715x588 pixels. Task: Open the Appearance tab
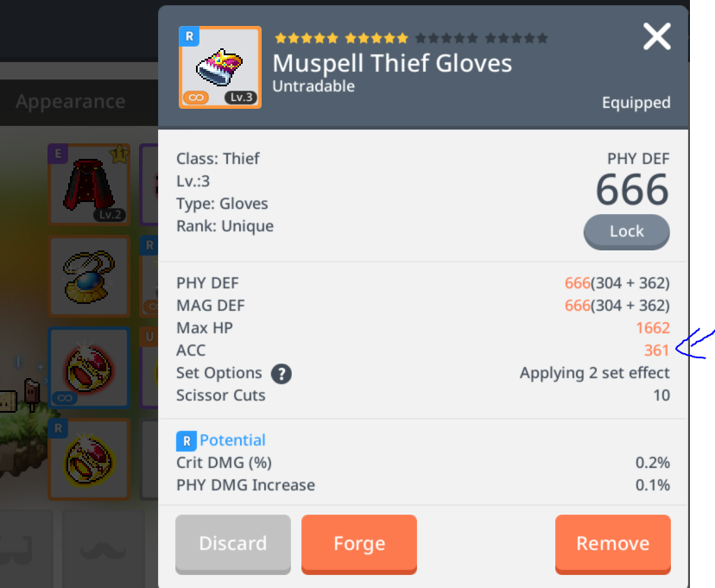pyautogui.click(x=71, y=102)
